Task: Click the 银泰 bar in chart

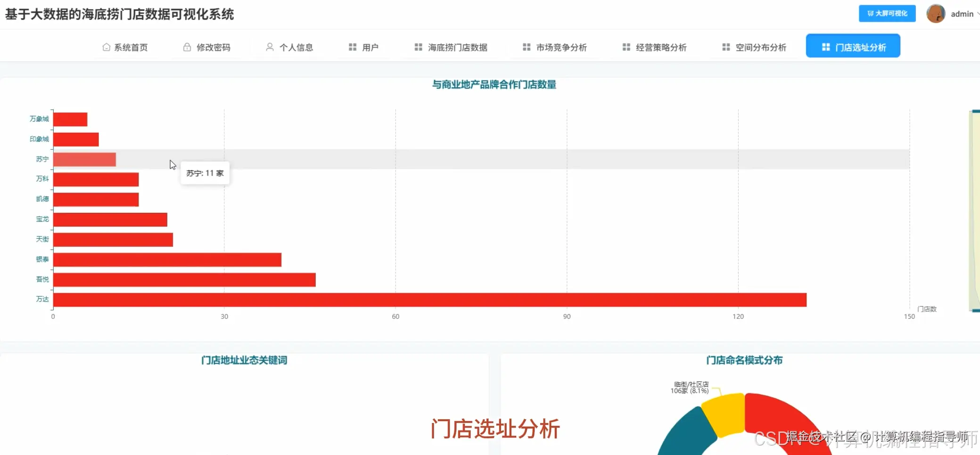Action: click(167, 260)
